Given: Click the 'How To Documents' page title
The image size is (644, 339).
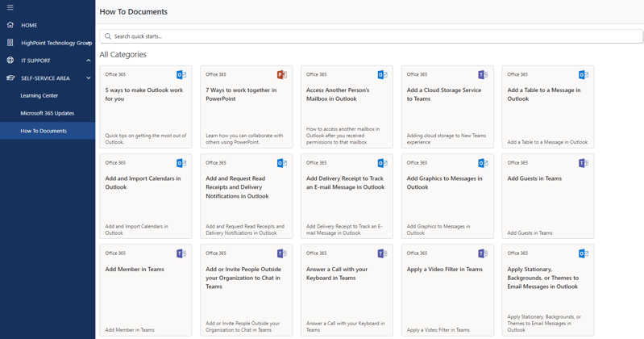Looking at the screenshot, I should [x=134, y=12].
